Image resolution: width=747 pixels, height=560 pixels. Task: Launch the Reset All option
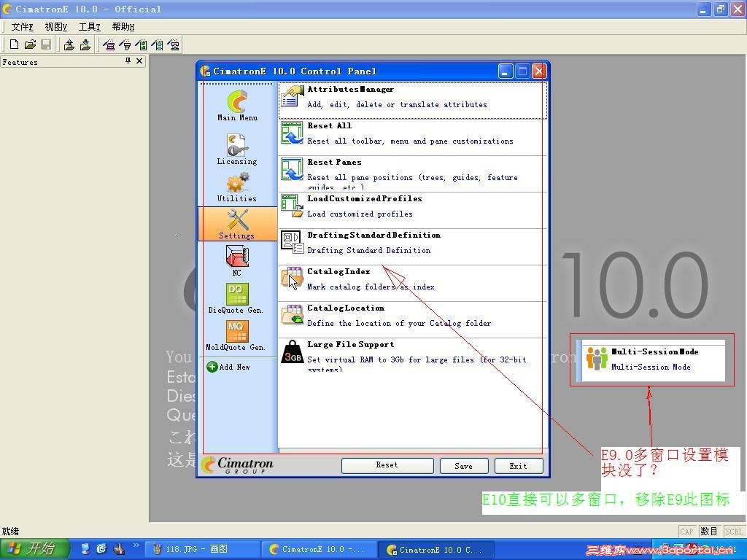412,137
